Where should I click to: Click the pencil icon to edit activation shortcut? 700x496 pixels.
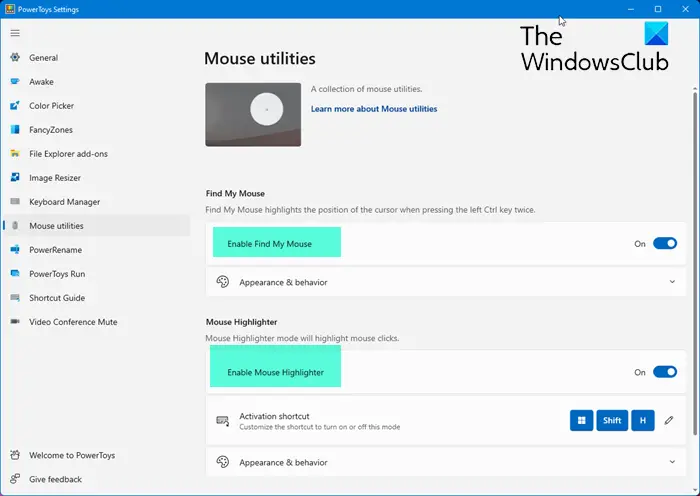coord(669,420)
